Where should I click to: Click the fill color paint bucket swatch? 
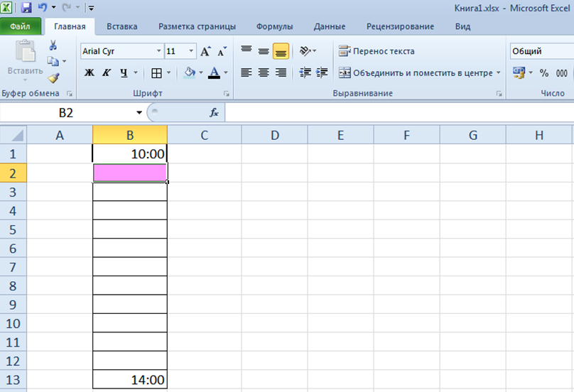(x=189, y=72)
